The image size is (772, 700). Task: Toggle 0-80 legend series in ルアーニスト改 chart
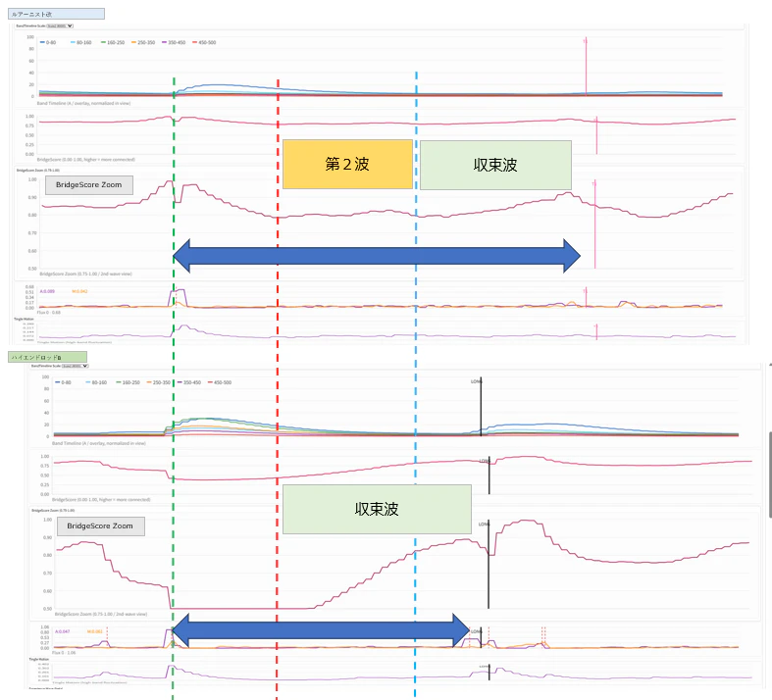[x=48, y=42]
